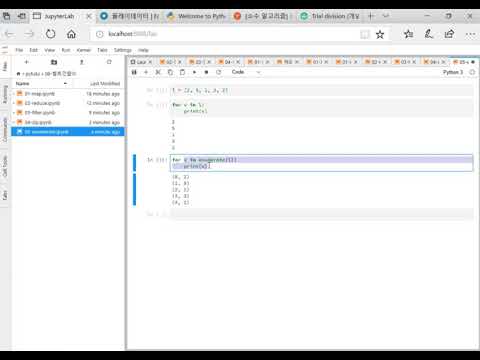Open the Tabs menu

tap(102, 50)
